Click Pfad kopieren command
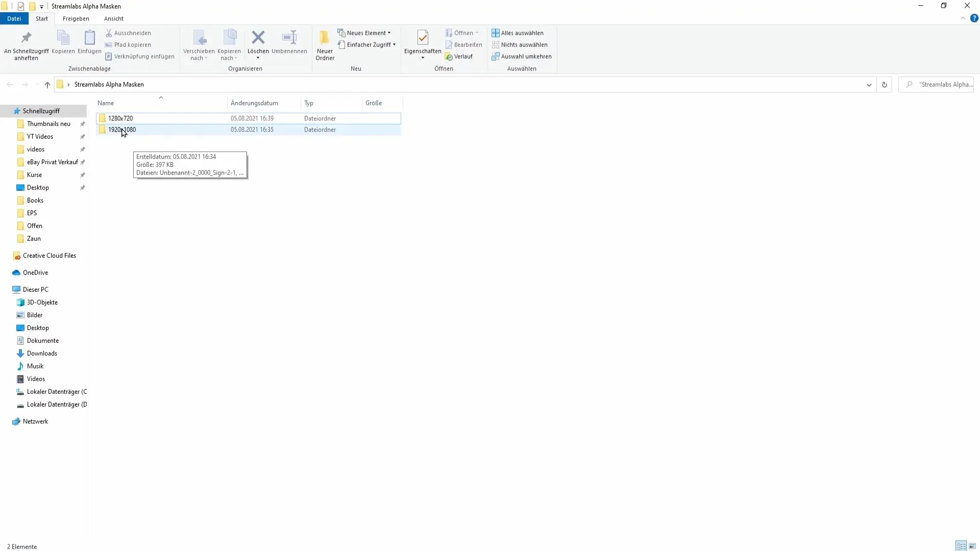Viewport: 980px width, 551px height. [x=128, y=44]
